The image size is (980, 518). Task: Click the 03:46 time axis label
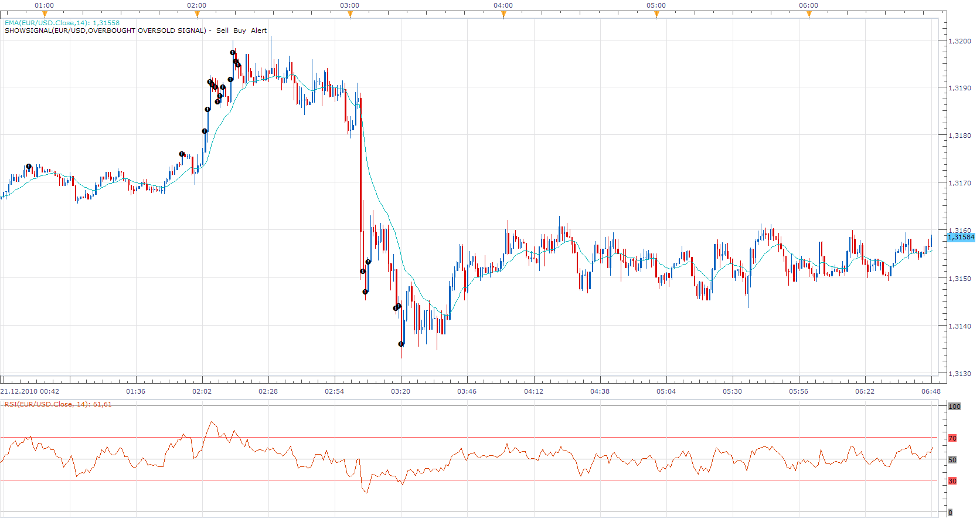[467, 391]
